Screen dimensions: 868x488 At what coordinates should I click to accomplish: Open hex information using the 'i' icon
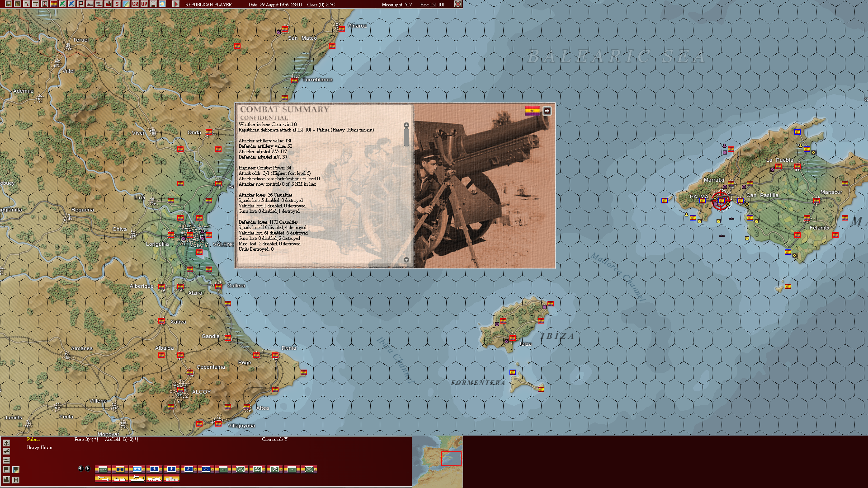tap(44, 4)
